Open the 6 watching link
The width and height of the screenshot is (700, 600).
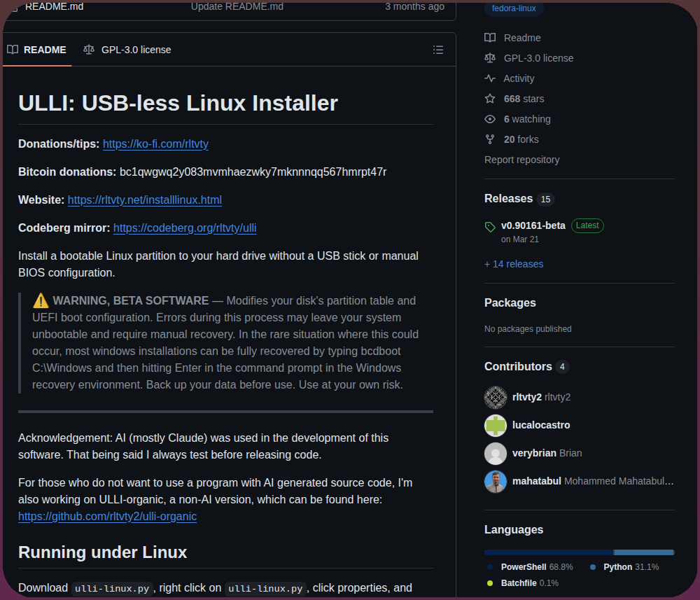(527, 119)
